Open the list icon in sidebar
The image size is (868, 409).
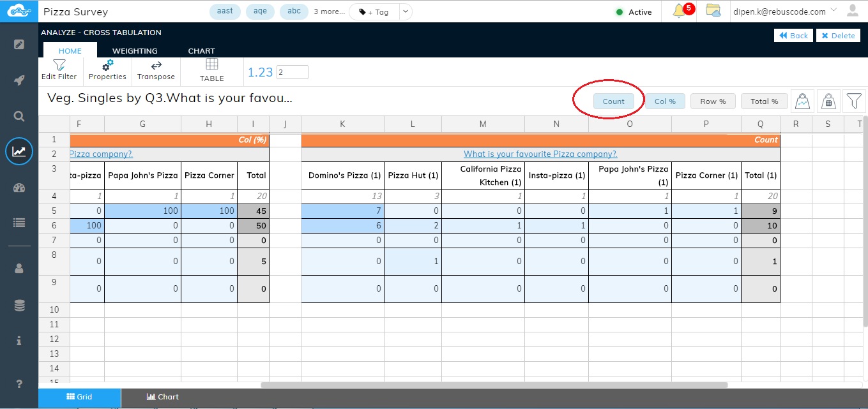pos(19,223)
